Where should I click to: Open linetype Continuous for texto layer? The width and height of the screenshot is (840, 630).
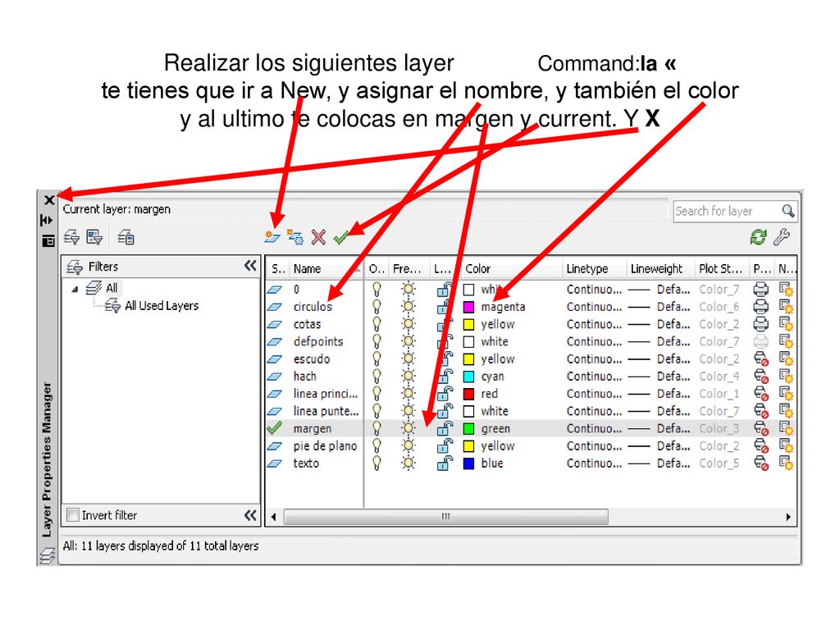[x=594, y=463]
